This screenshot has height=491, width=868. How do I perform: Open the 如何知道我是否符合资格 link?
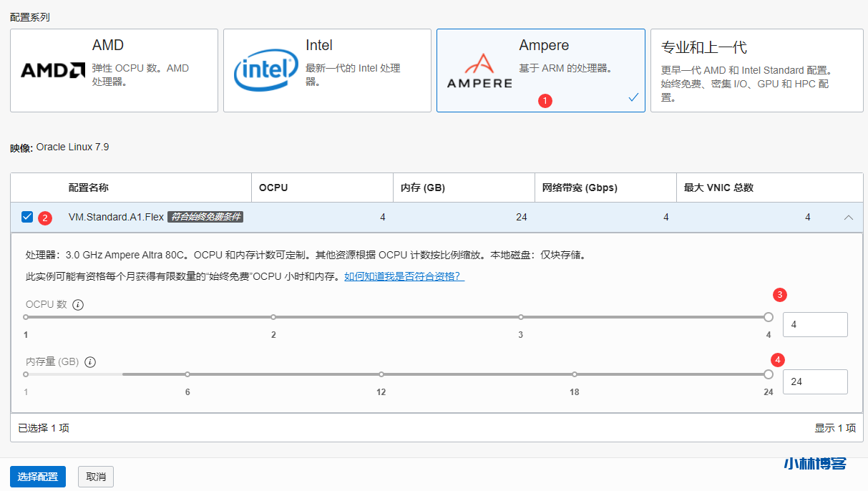coord(404,276)
